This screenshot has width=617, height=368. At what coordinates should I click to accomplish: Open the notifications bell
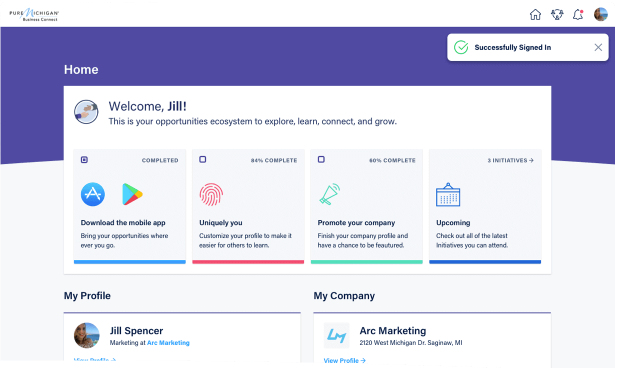tap(578, 15)
